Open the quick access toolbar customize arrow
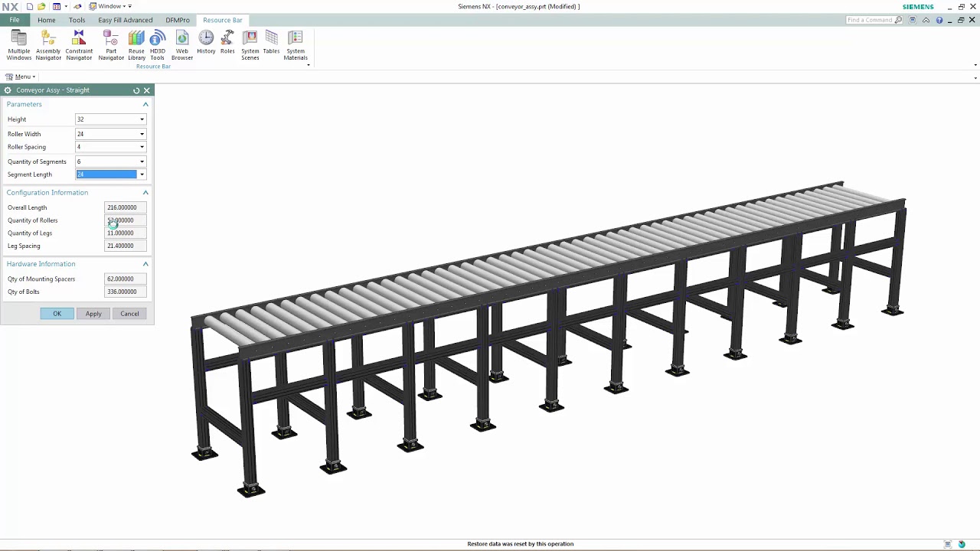 130,6
